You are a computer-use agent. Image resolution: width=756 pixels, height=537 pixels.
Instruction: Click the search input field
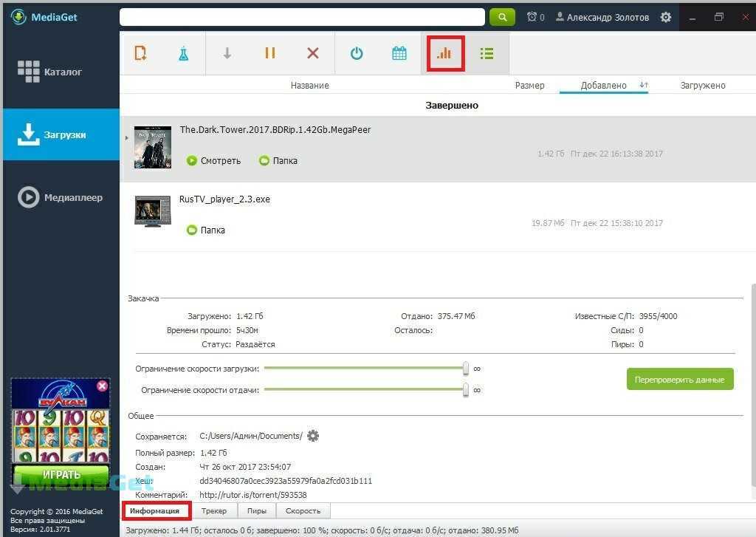pos(301,17)
